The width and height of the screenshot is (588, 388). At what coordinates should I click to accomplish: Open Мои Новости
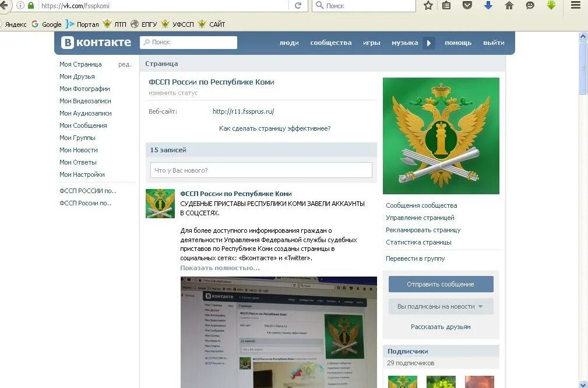[78, 150]
